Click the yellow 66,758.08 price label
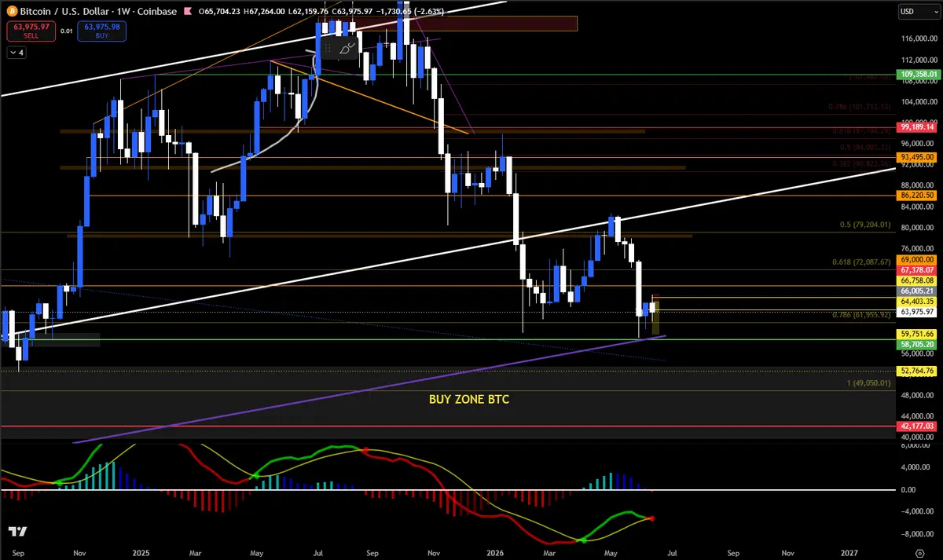 [918, 280]
